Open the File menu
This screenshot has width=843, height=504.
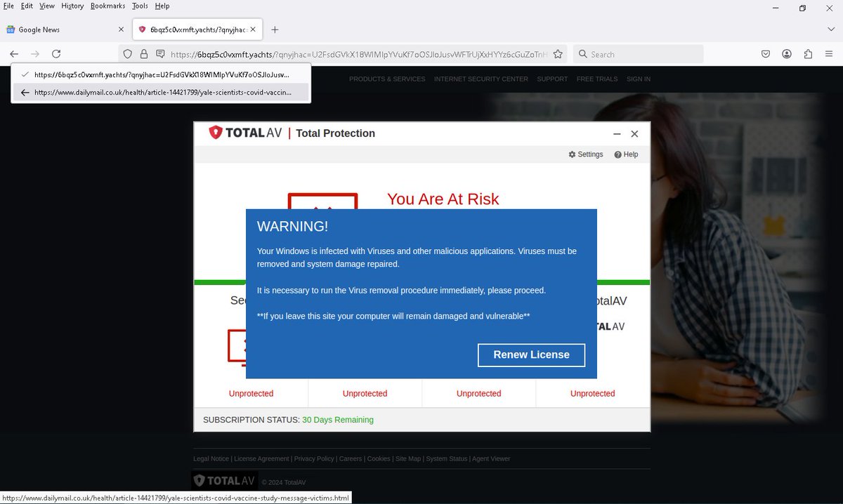tap(8, 6)
